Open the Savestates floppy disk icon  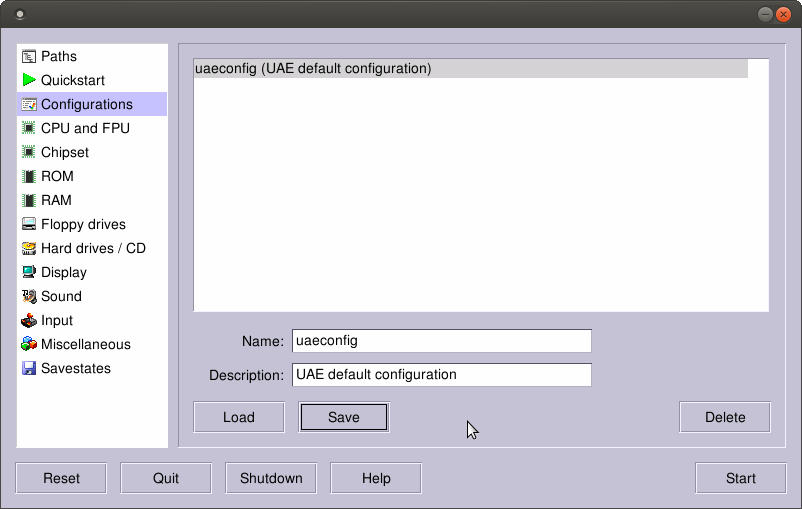29,369
